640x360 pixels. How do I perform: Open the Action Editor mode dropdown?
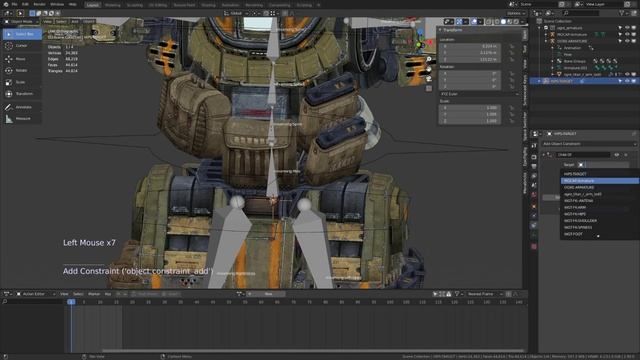36,294
